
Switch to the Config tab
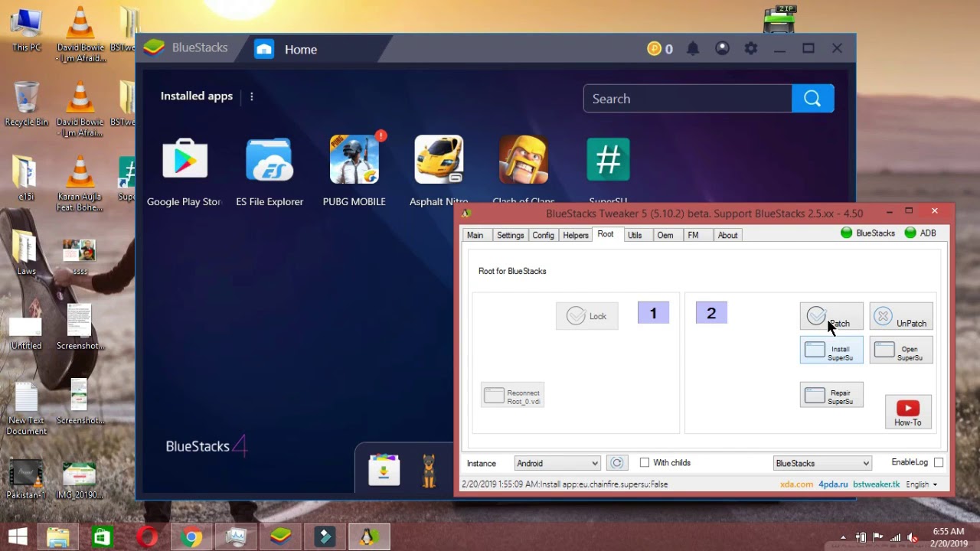click(543, 235)
